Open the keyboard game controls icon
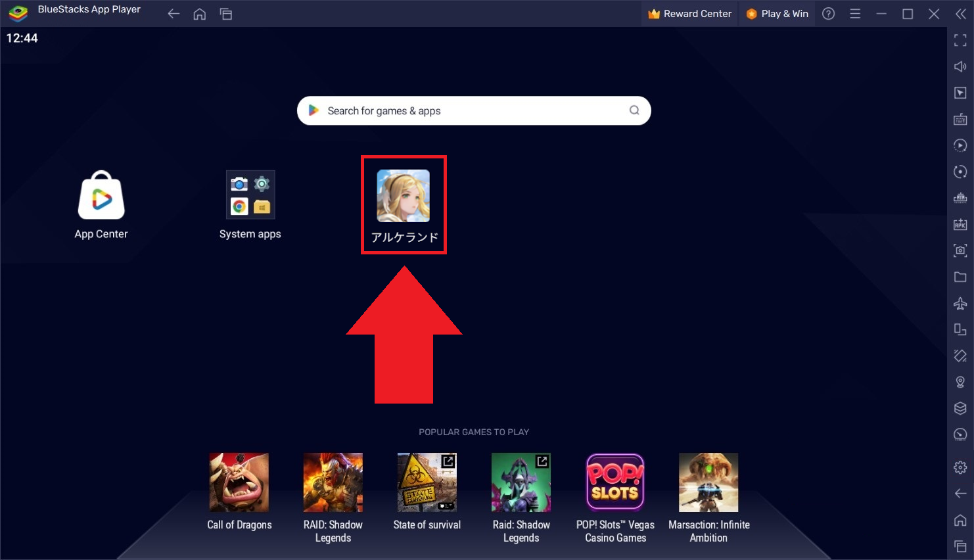The height and width of the screenshot is (560, 974). [x=960, y=119]
